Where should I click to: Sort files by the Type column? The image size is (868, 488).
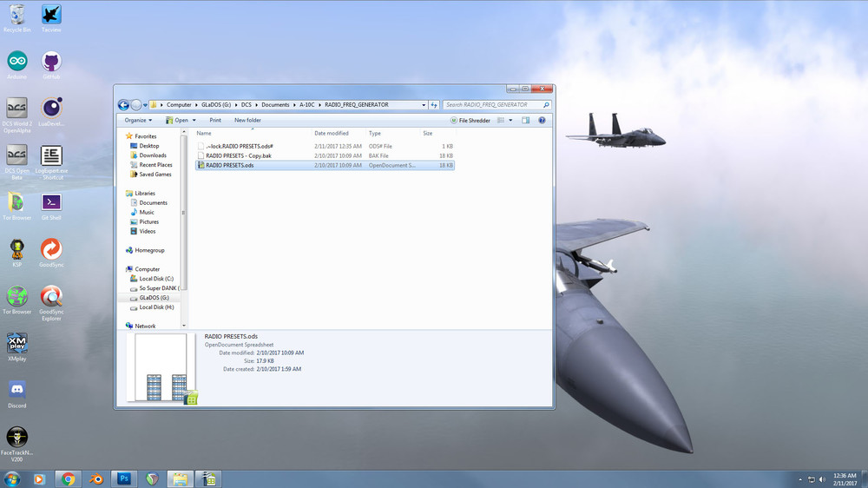(x=393, y=134)
